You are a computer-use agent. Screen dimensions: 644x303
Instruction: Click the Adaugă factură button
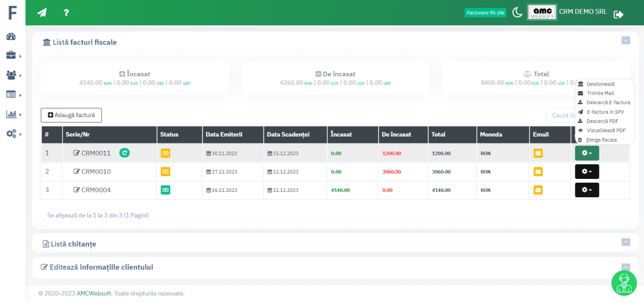[x=71, y=115]
